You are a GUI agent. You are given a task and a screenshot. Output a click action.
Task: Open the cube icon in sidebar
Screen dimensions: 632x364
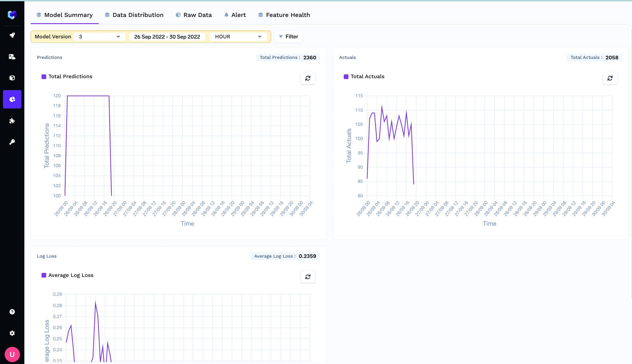click(x=12, y=78)
